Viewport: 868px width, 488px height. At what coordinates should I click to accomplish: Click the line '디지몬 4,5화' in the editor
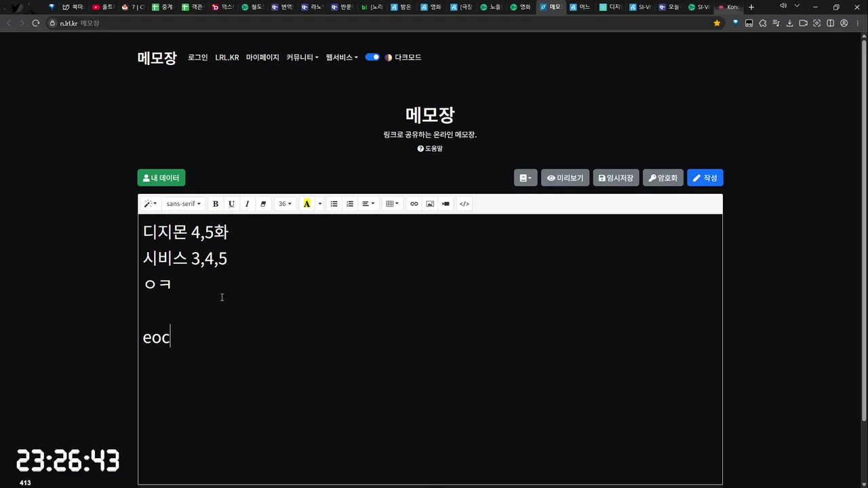coord(186,232)
